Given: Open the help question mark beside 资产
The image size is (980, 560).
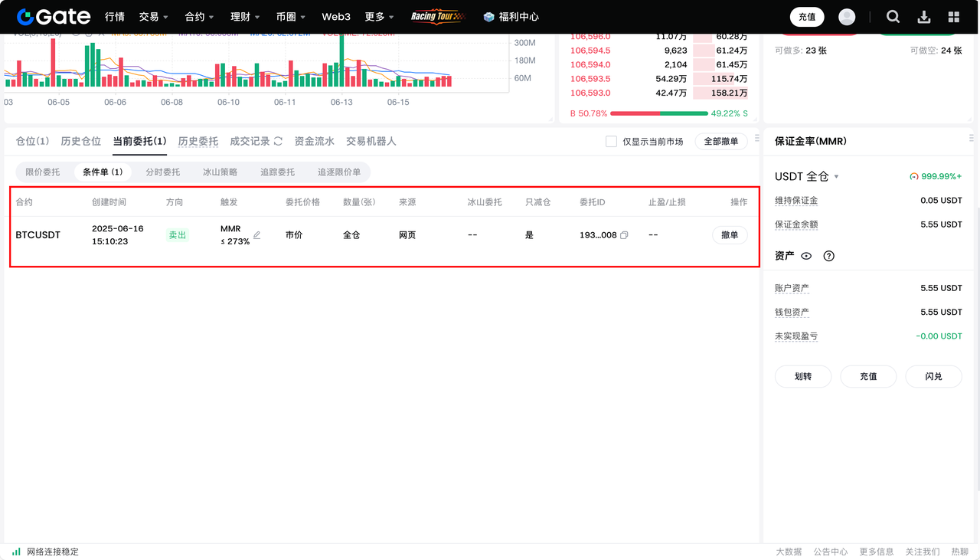Looking at the screenshot, I should click(828, 257).
